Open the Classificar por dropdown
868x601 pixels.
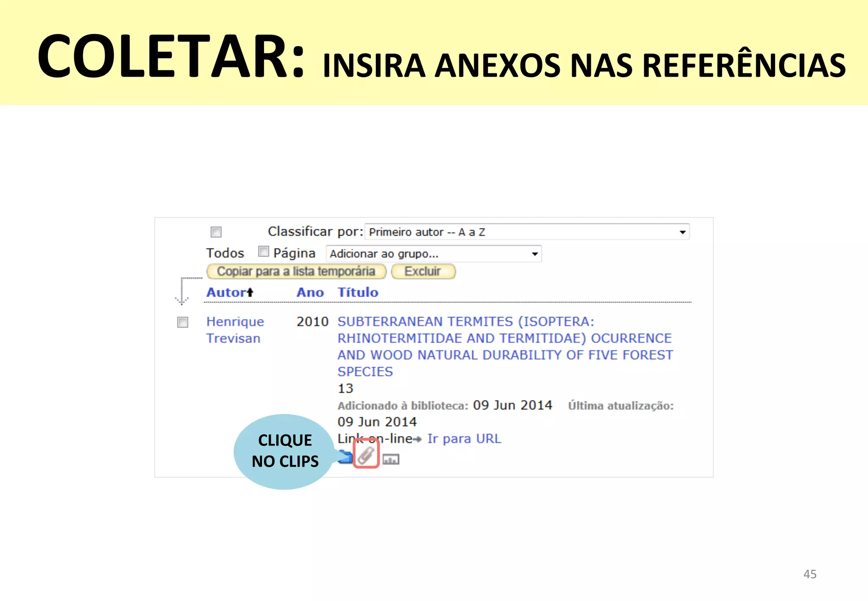[527, 232]
